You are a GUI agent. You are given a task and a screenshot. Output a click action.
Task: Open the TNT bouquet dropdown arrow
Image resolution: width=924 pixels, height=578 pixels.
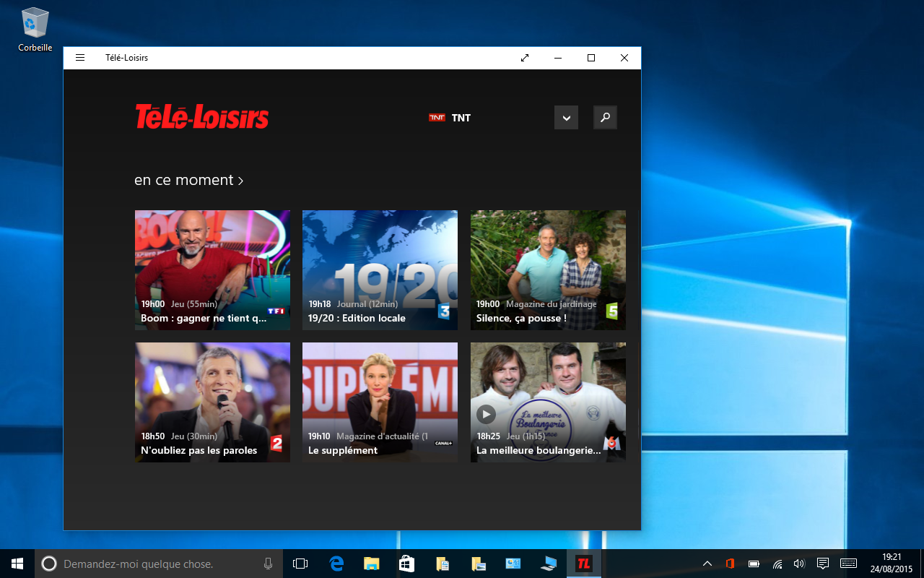click(566, 118)
